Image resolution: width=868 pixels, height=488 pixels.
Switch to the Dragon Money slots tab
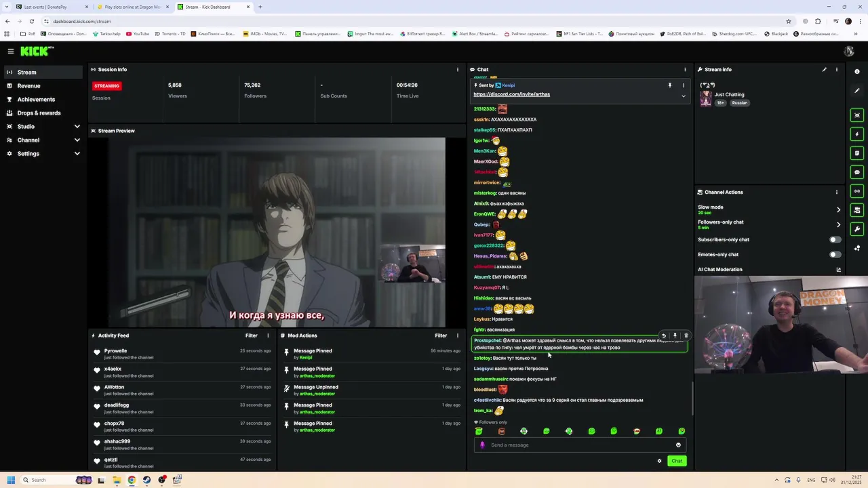point(132,7)
